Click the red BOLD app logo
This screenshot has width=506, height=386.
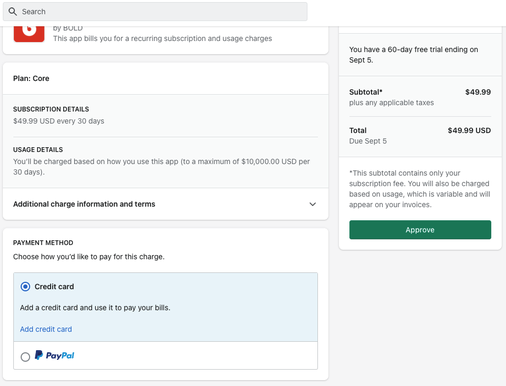[29, 34]
